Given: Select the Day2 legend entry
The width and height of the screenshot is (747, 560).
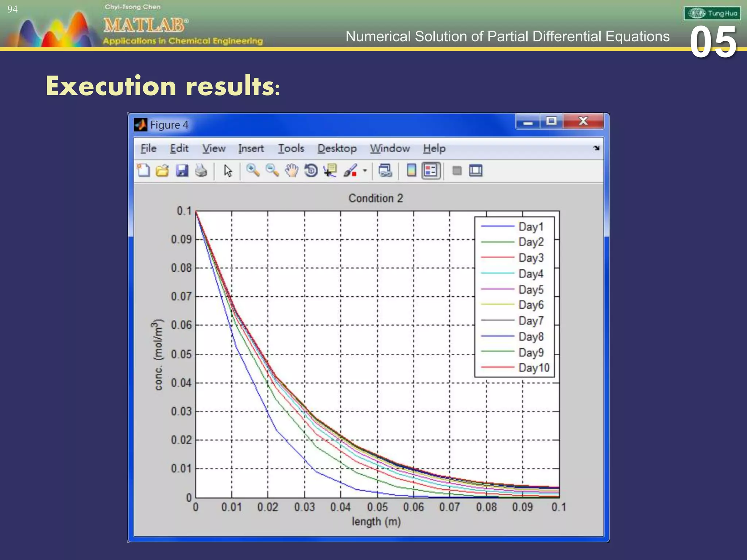Looking at the screenshot, I should [x=512, y=242].
